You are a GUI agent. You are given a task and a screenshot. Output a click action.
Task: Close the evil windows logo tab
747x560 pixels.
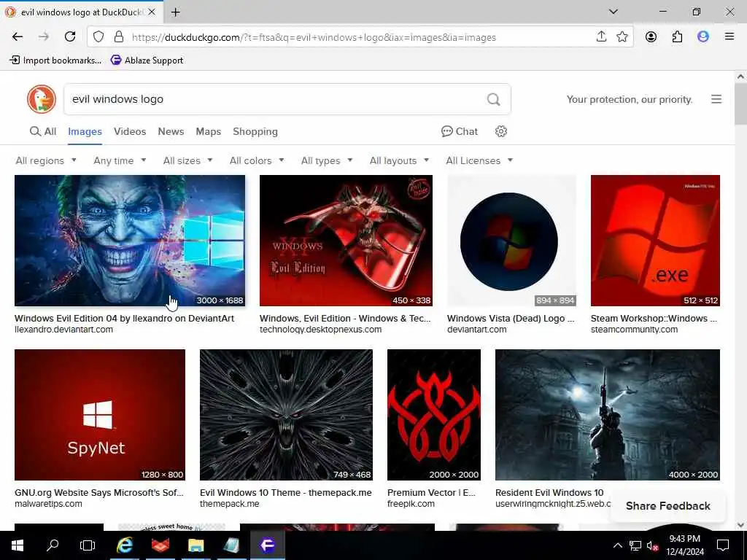[x=152, y=12]
